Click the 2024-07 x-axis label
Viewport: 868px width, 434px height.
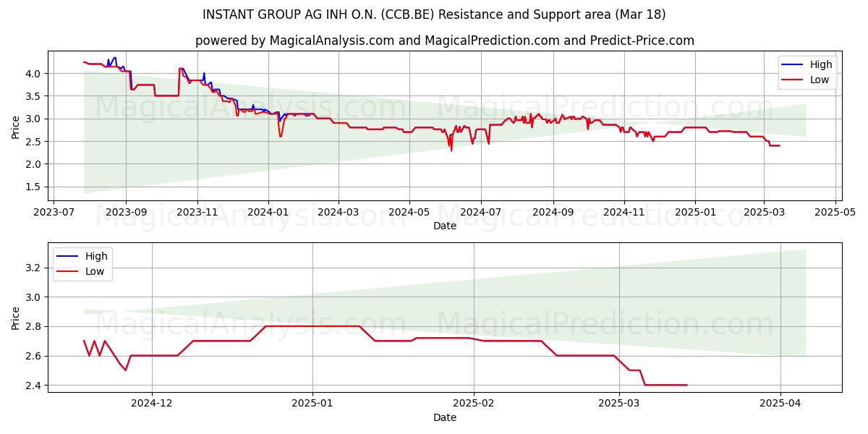[480, 213]
